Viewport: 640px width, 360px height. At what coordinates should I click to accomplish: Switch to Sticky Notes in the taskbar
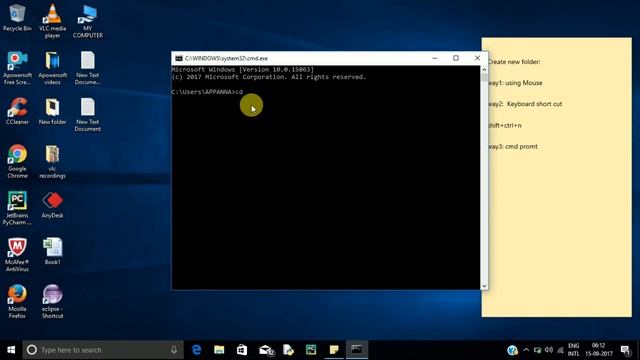tap(334, 350)
